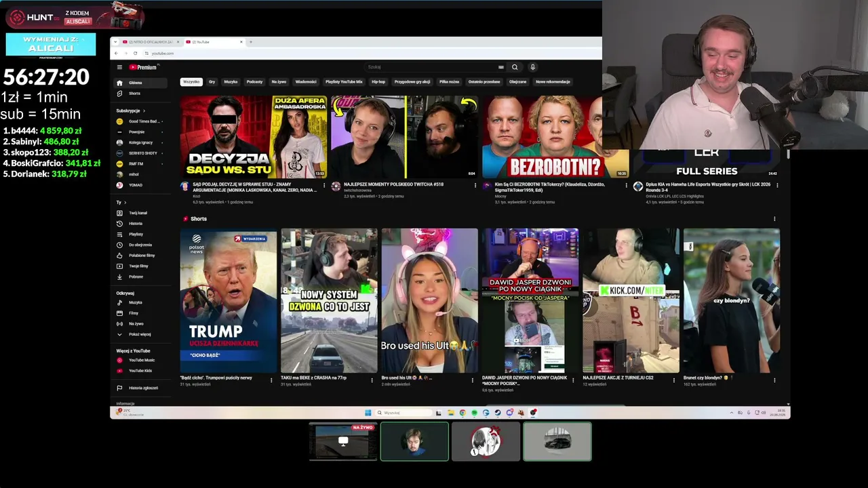Open options for NAJLEPSZE MOMENTY POLSKIEGO TWITCHA video
This screenshot has height=488, width=868.
pyautogui.click(x=475, y=185)
